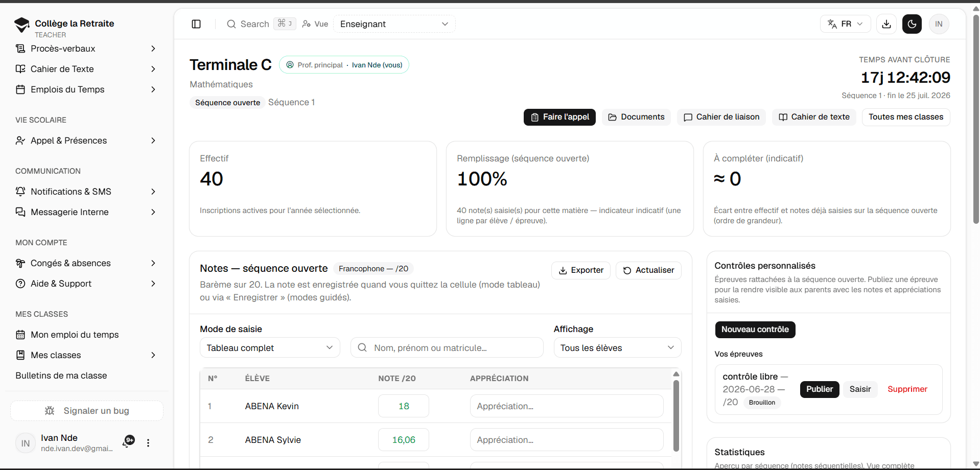980x470 pixels.
Task: Click the grades table vertical scrollbar
Action: point(676,416)
